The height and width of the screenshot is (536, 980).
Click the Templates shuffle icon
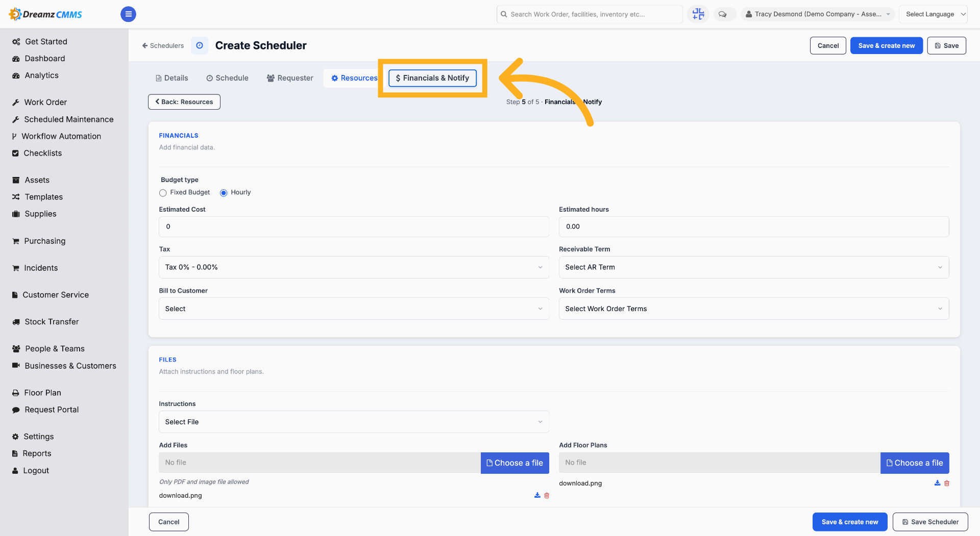(x=16, y=197)
